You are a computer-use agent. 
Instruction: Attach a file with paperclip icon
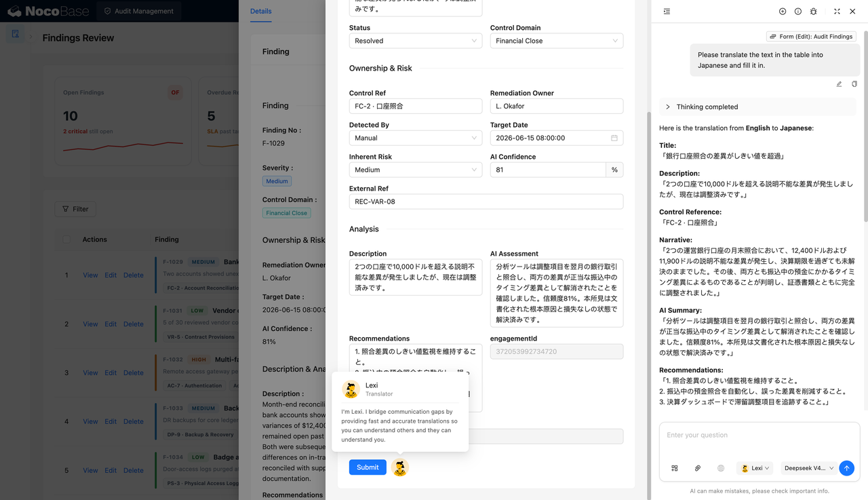click(x=698, y=468)
